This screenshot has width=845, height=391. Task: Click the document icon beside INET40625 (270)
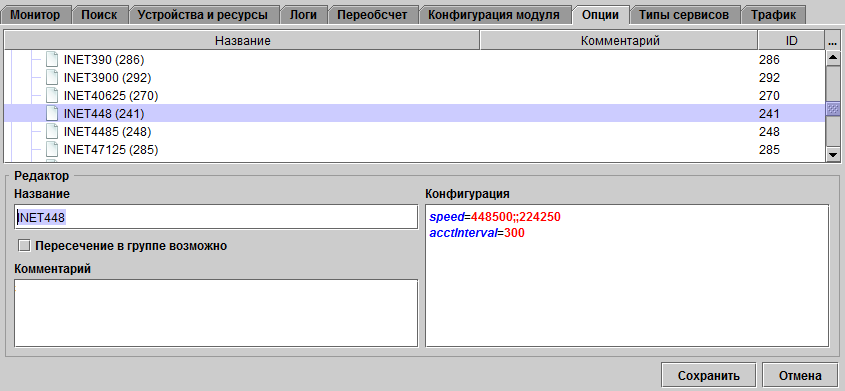coord(52,96)
